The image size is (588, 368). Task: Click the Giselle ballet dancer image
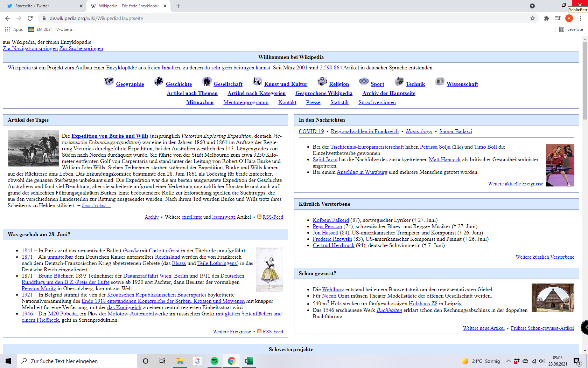coord(269,270)
